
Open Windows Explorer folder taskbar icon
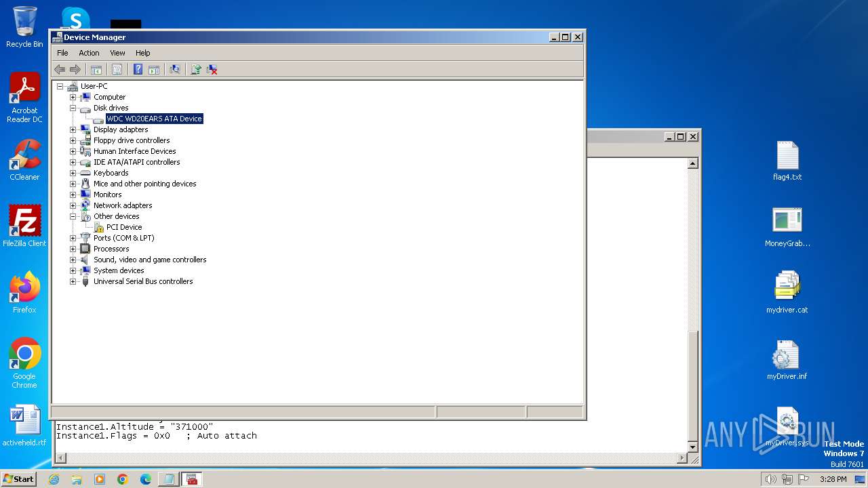point(77,479)
